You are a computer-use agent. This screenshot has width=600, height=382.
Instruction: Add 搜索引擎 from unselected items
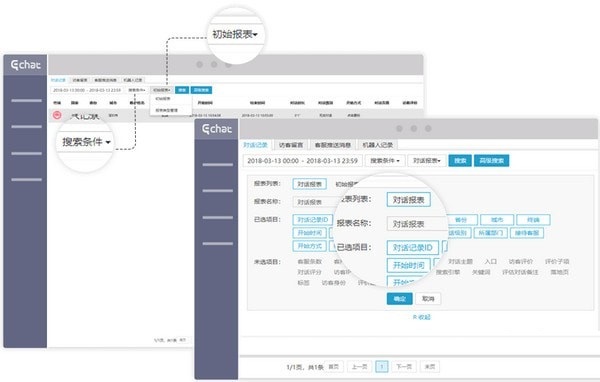[448, 272]
